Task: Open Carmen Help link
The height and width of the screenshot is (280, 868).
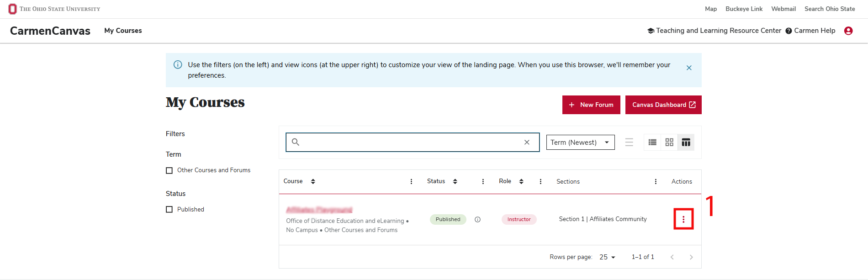Action: 815,31
